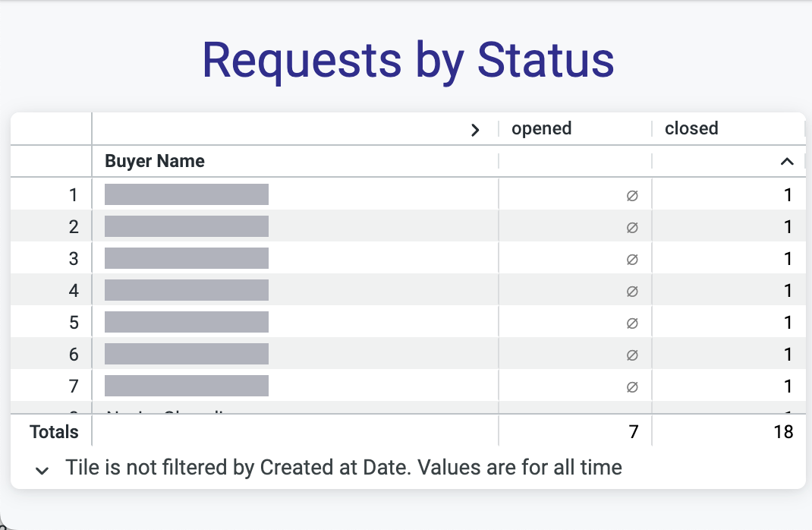Screen dimensions: 812x530
Task: Click the null opened value in row 6
Action: pyautogui.click(x=632, y=355)
